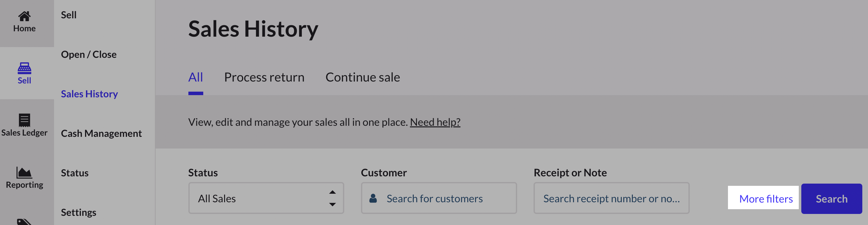Click the tag icon below Reporting
Image resolution: width=868 pixels, height=225 pixels.
tap(24, 222)
